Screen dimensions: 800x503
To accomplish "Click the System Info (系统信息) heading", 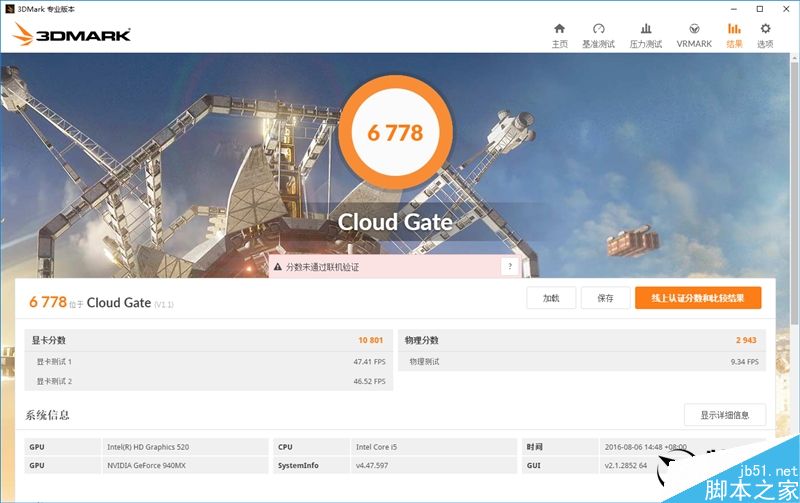I will pyautogui.click(x=47, y=415).
